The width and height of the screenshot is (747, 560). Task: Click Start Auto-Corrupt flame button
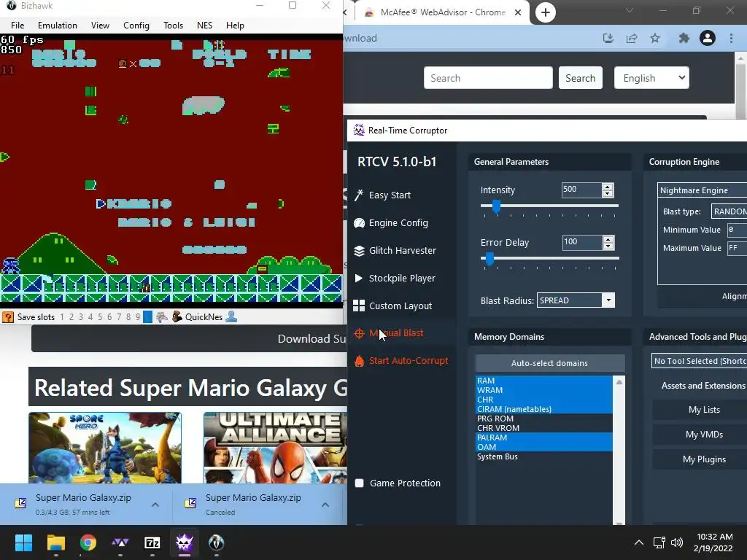pos(401,361)
